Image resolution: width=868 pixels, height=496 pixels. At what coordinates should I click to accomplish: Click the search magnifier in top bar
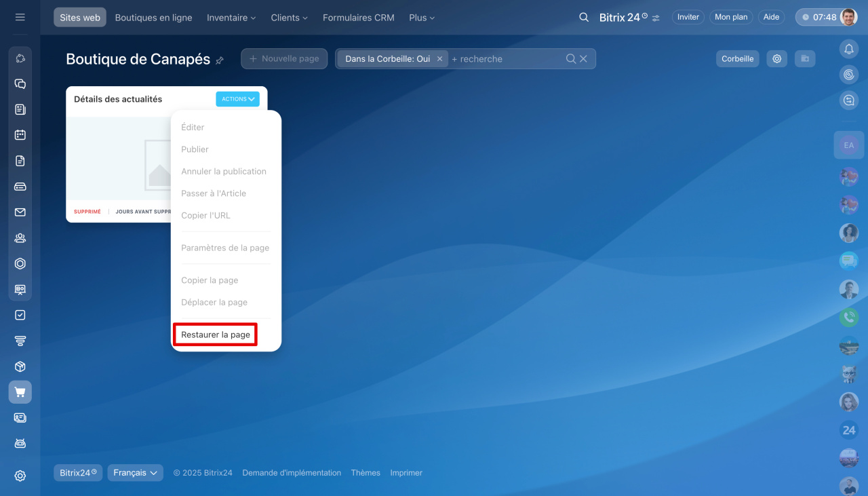[584, 18]
